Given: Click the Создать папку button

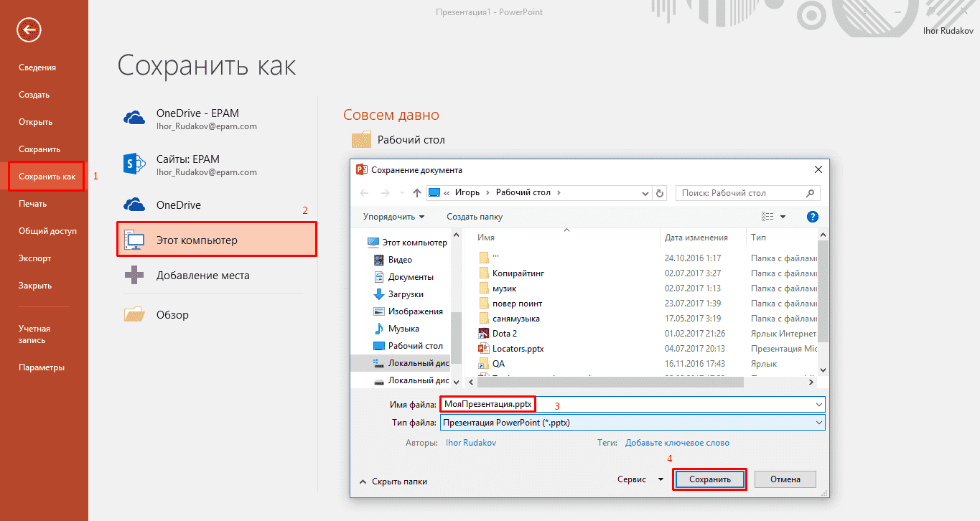Looking at the screenshot, I should pos(475,216).
